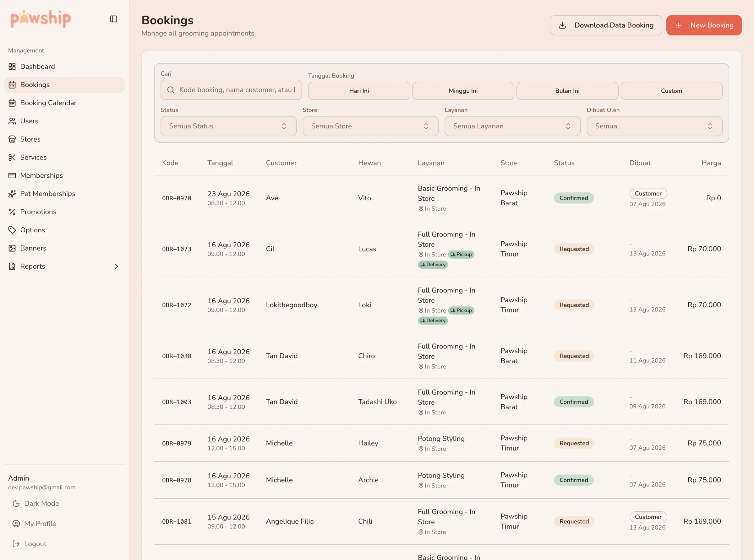754x560 pixels.
Task: Open Dashboard from the sidebar
Action: point(64,67)
